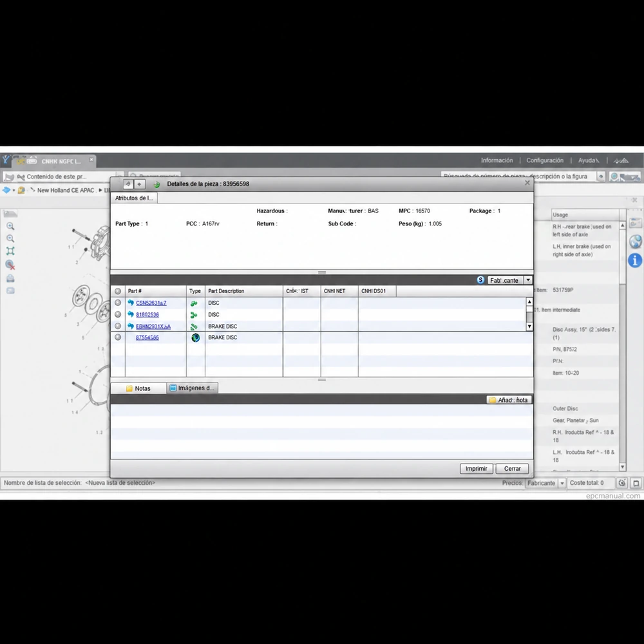Open part link EBHN2931XAA
This screenshot has width=644, height=644.
click(x=153, y=327)
